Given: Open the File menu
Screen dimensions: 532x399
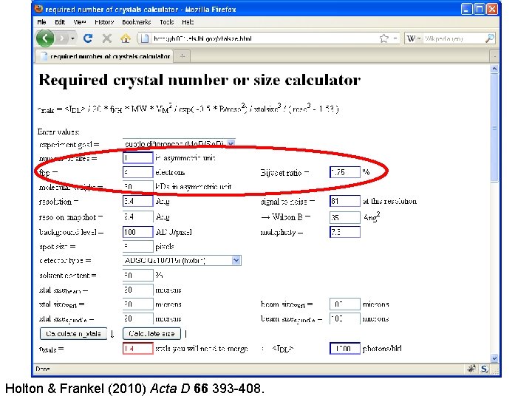Looking at the screenshot, I should coord(41,22).
